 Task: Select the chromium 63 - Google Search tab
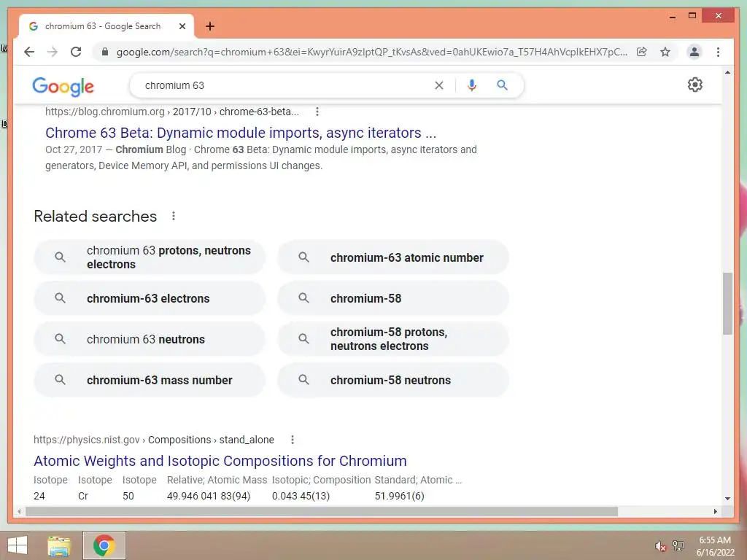point(107,26)
